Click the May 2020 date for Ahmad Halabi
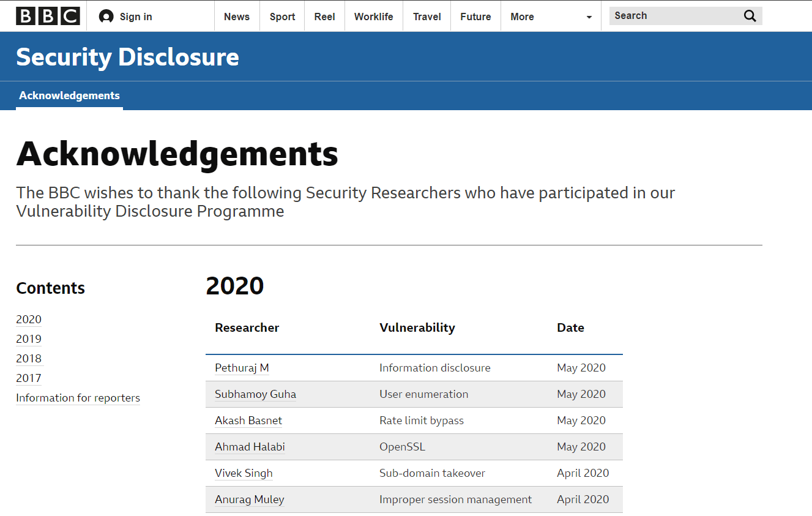 [581, 447]
